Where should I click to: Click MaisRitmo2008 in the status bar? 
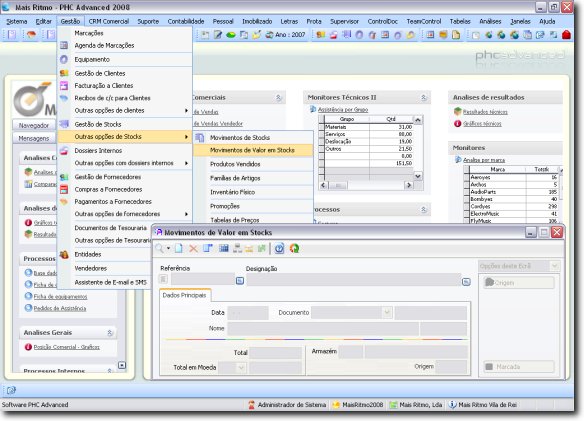tap(358, 405)
